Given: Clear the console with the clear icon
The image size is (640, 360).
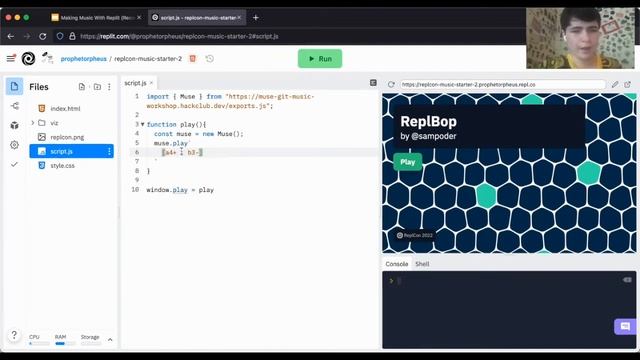Looking at the screenshot, I should coord(627,280).
